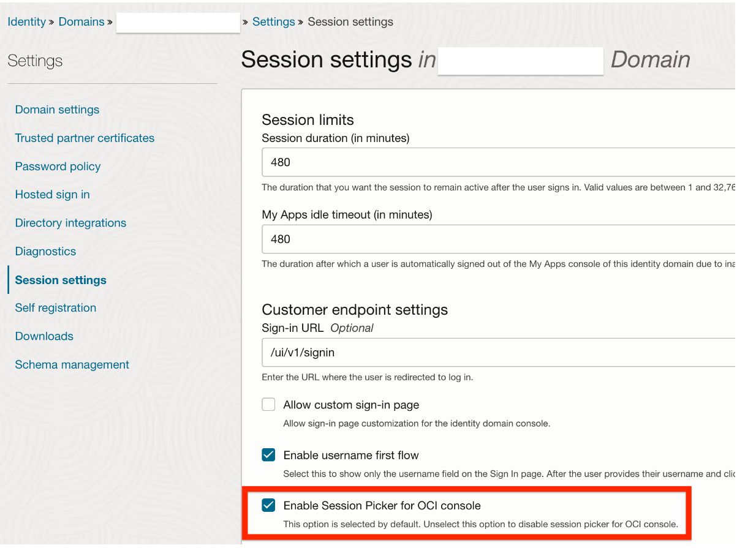Select the Sign-in URL input field
Viewport: 756px width, 548px height.
pyautogui.click(x=429, y=352)
